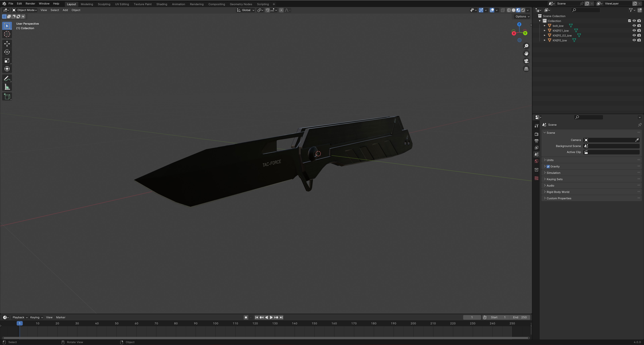Select the Add Cube tool
The height and width of the screenshot is (345, 644).
click(7, 97)
